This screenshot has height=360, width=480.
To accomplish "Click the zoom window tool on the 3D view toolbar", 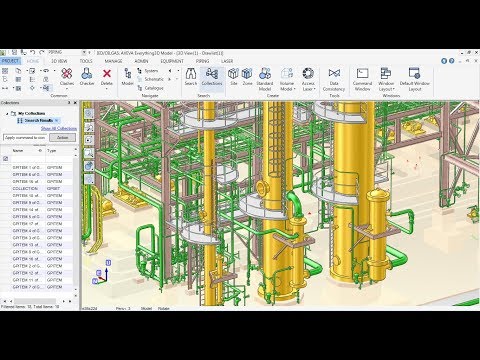I will coord(89,153).
